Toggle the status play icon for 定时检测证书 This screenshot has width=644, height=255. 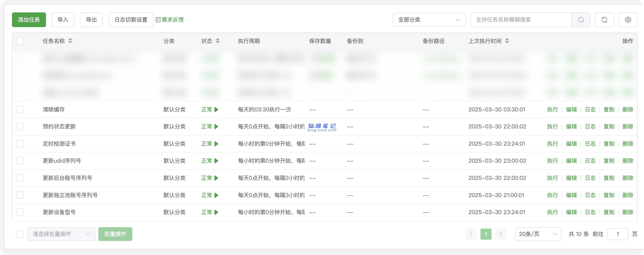point(217,144)
